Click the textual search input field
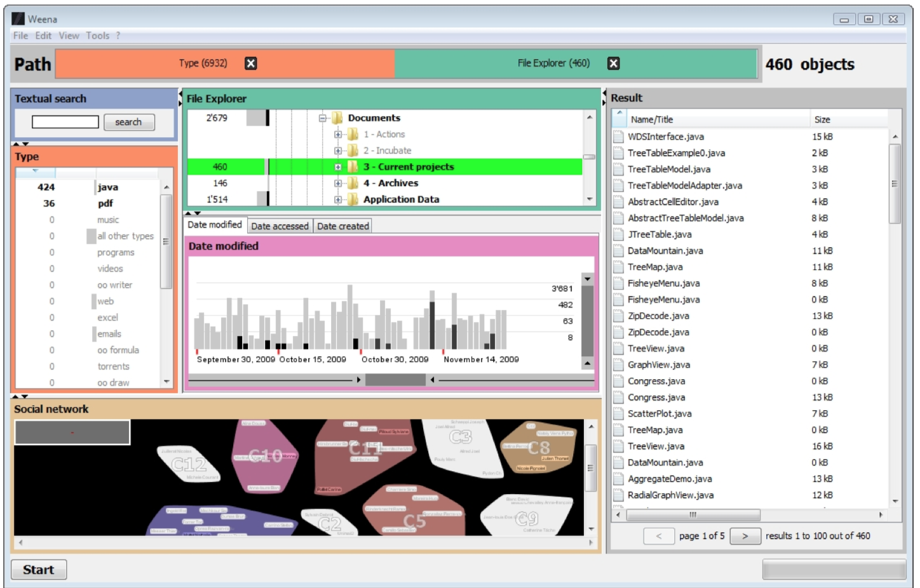920x588 pixels. pos(65,122)
